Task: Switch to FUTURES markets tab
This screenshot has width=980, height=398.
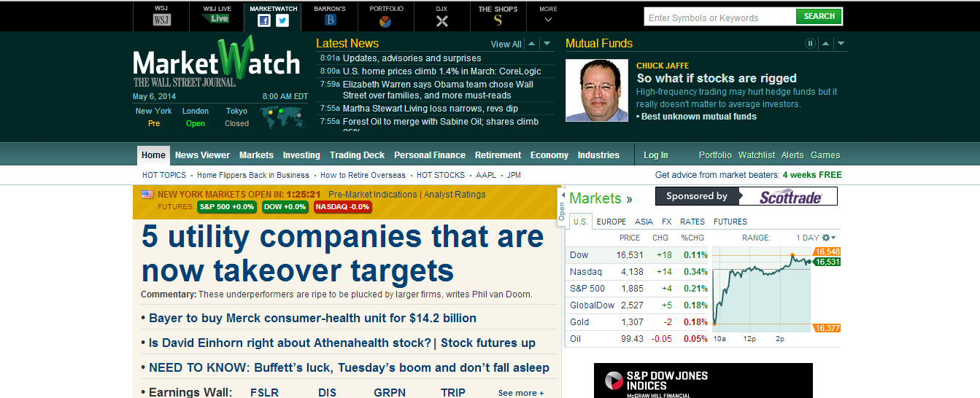Action: pos(730,222)
